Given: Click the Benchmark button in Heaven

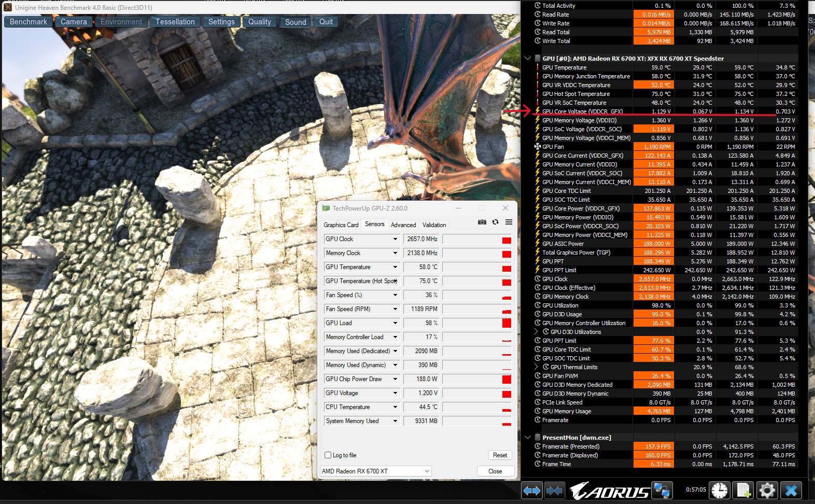Looking at the screenshot, I should [x=29, y=22].
